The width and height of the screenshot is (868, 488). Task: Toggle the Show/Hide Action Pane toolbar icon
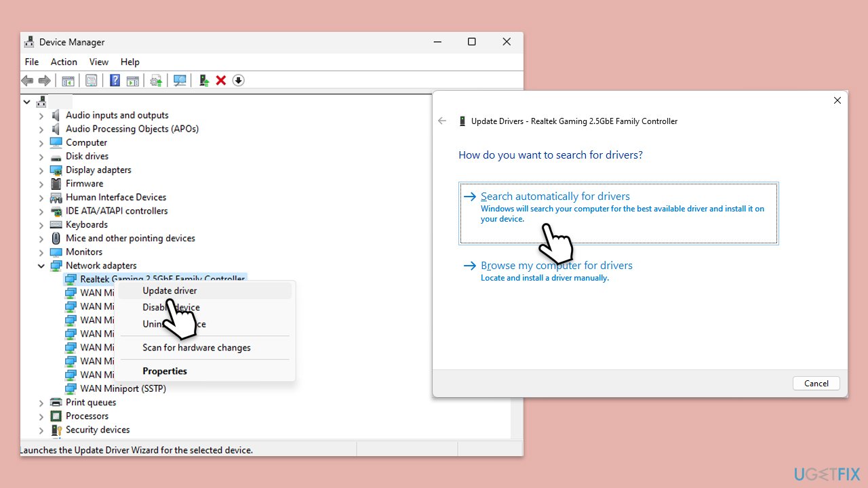(x=133, y=81)
